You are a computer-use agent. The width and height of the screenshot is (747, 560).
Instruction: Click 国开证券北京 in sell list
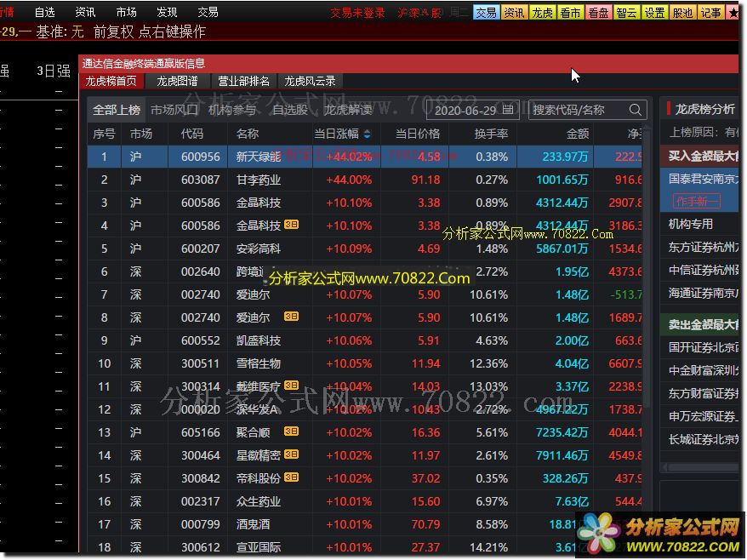[x=703, y=347]
